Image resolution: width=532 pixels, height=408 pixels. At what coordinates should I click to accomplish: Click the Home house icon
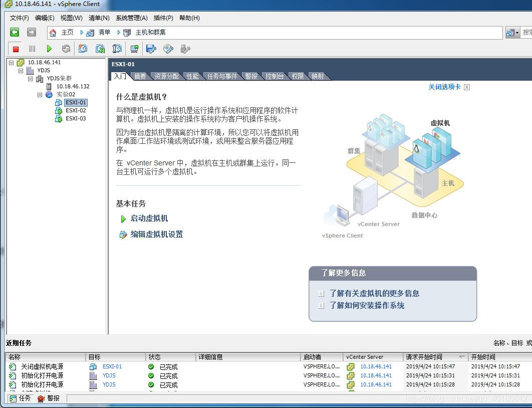click(x=53, y=33)
